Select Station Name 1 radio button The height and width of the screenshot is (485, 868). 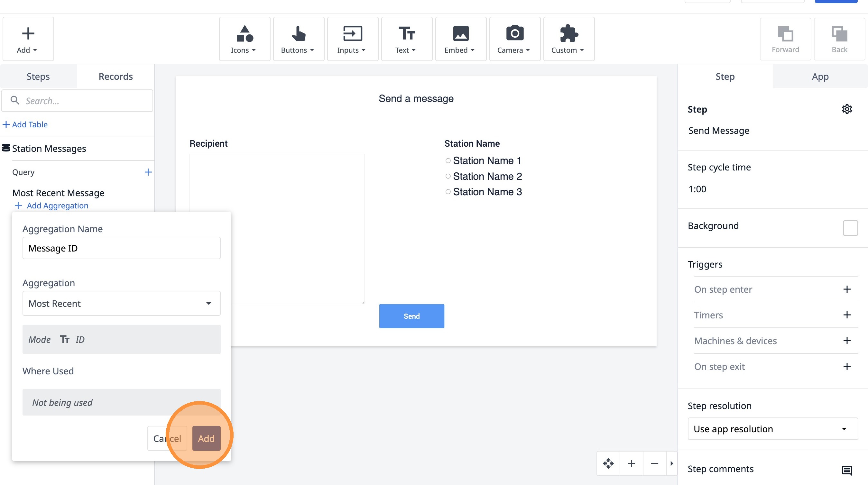click(448, 161)
